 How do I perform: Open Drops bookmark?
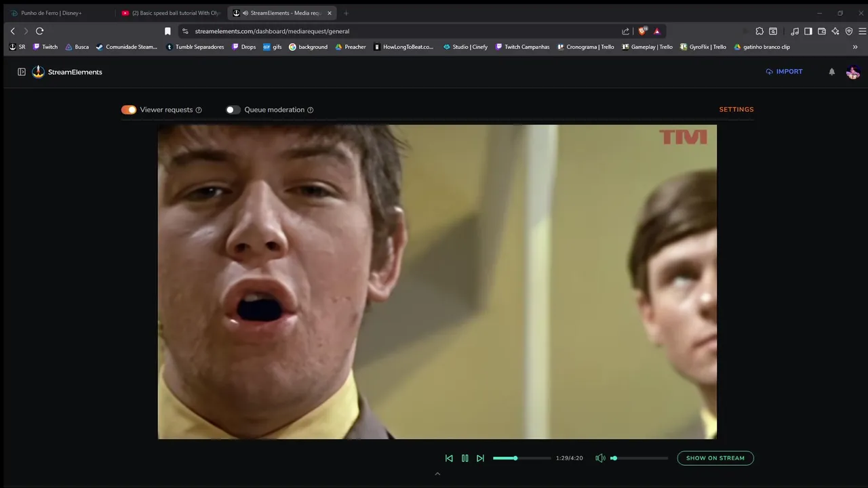244,47
